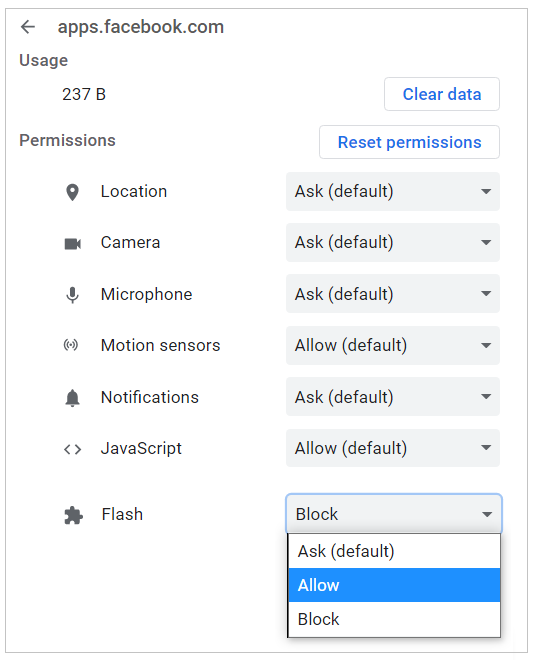Click the Motion sensors icon
Screen dimensions: 539x660
pos(71,346)
